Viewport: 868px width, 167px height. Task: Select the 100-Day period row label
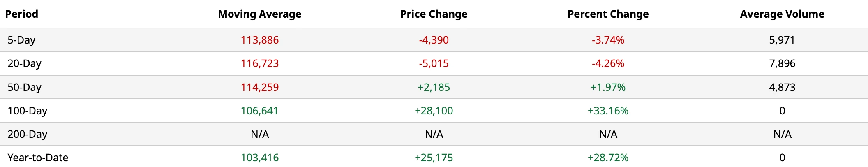27,111
